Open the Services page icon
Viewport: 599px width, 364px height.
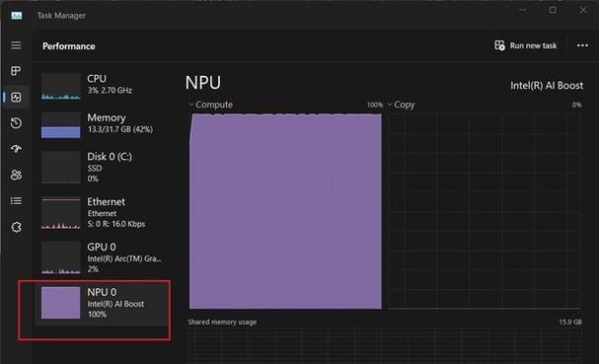tap(16, 227)
